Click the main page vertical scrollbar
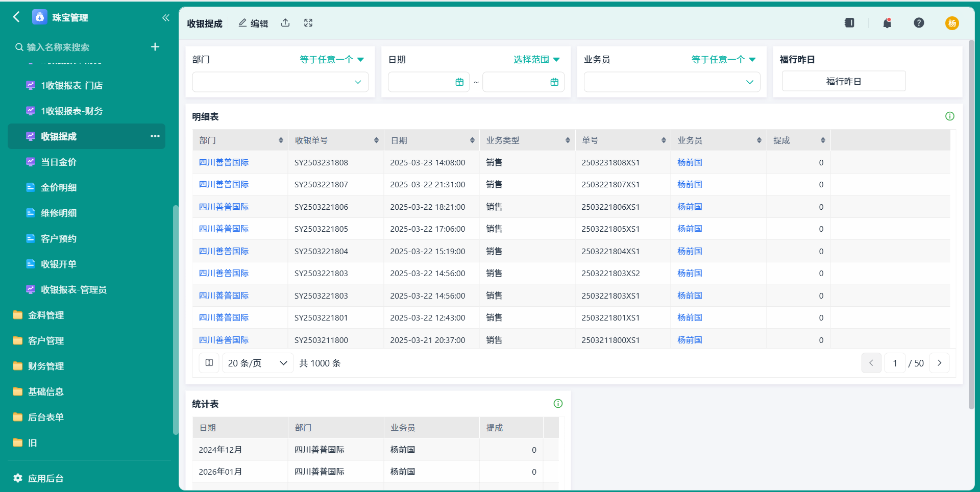 tap(971, 225)
